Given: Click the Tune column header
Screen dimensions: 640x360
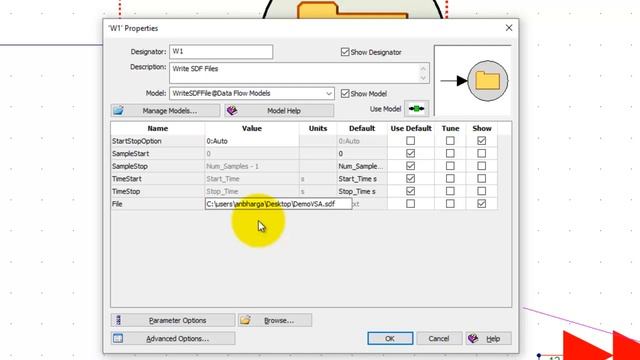Looking at the screenshot, I should point(451,128).
